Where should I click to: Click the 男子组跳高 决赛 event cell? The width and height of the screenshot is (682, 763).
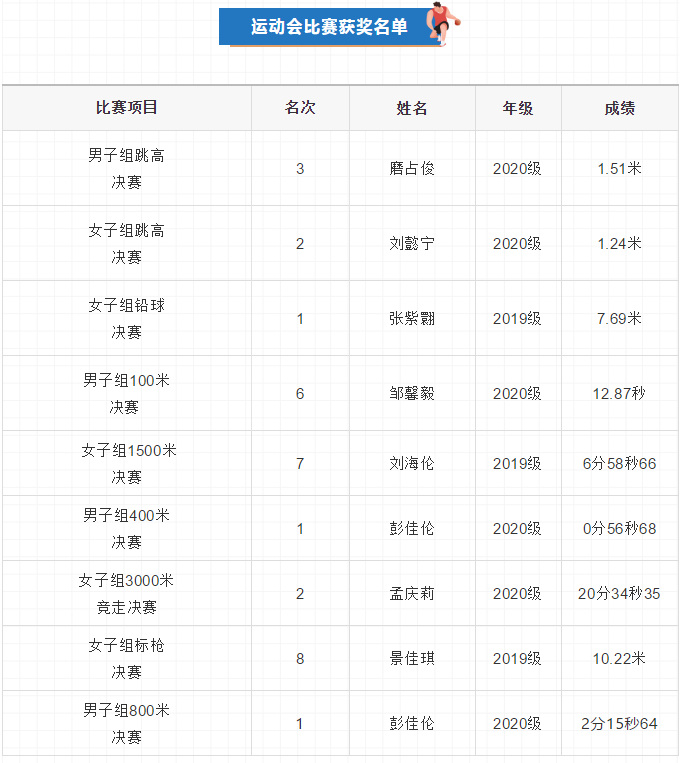pos(126,169)
